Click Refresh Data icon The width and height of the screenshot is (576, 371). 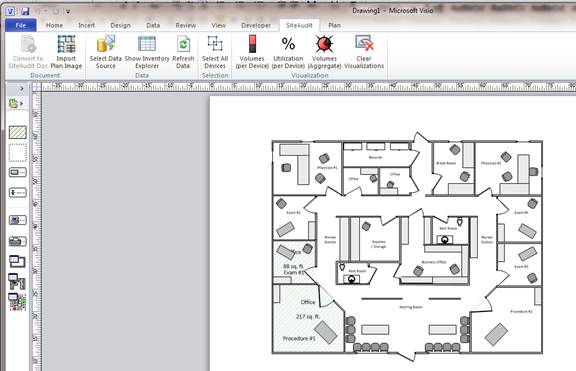(x=183, y=52)
